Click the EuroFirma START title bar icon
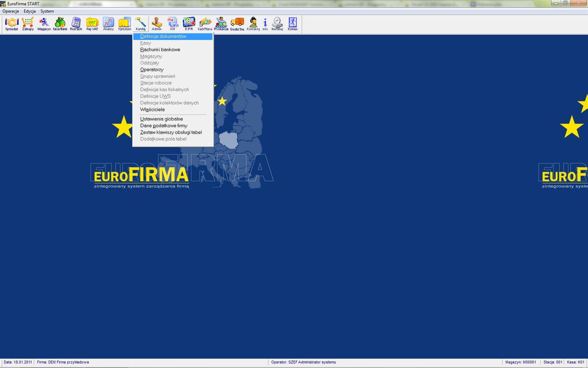The image size is (588, 368). [3, 4]
